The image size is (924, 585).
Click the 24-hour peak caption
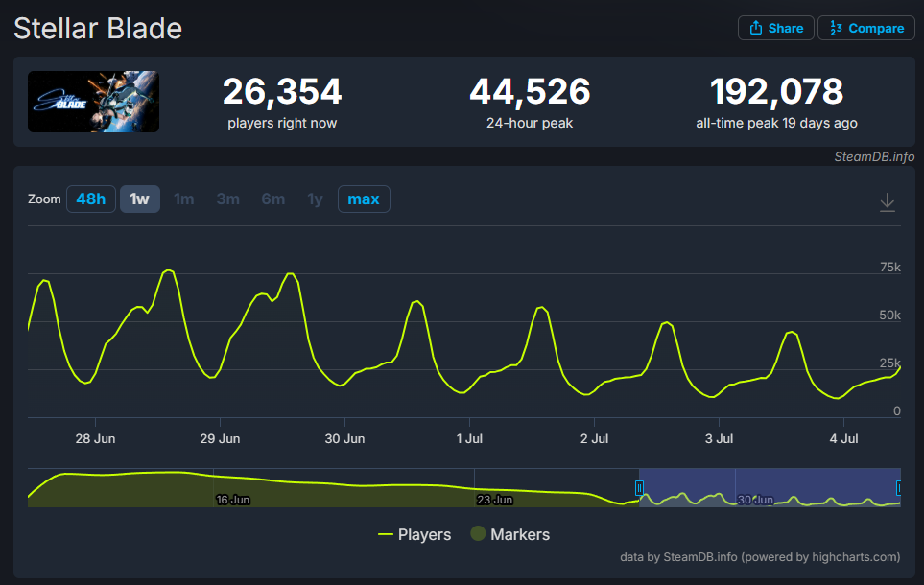[x=530, y=123]
